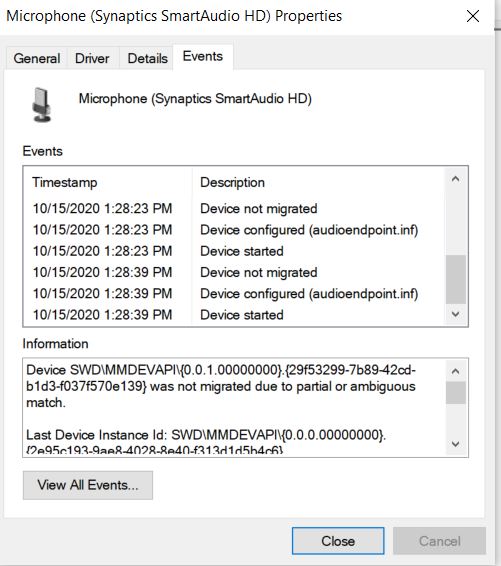
Task: Click the microphone device icon
Action: [42, 105]
